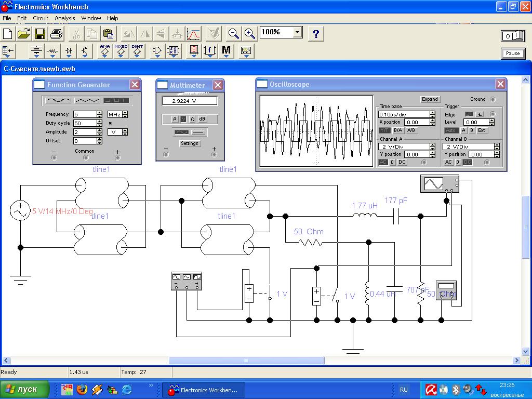Open the Diodes parts bin
Screen dimensions: 532x399
coord(69,51)
